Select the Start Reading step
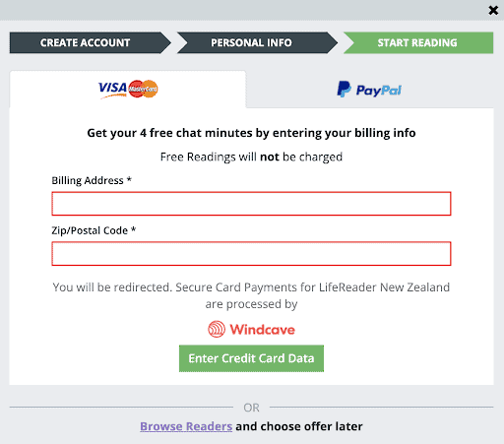The width and height of the screenshot is (504, 444). pos(418,42)
